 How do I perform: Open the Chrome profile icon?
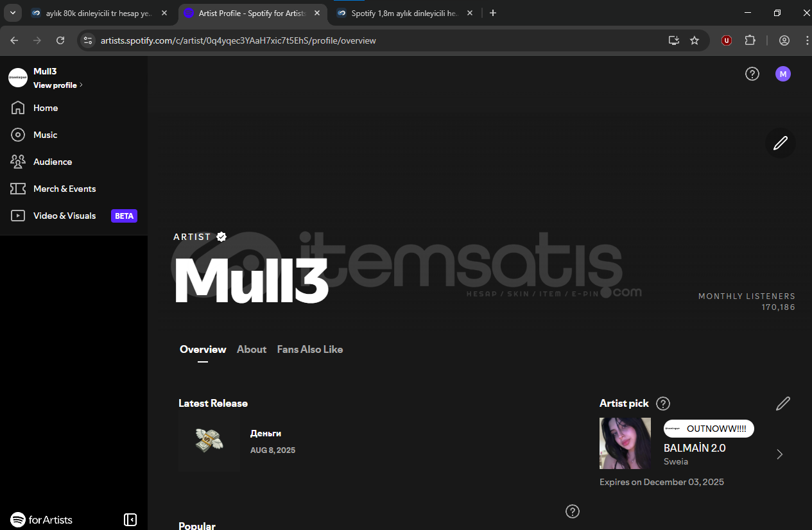pos(784,40)
